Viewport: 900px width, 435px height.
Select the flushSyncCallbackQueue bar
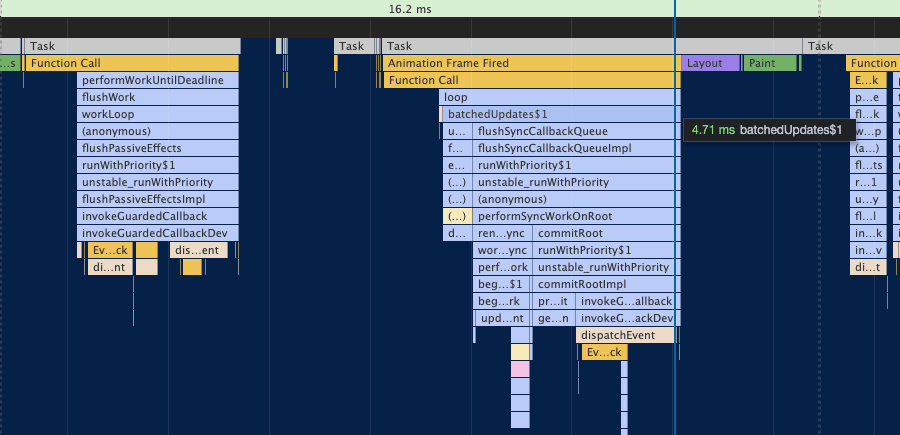tap(575, 131)
